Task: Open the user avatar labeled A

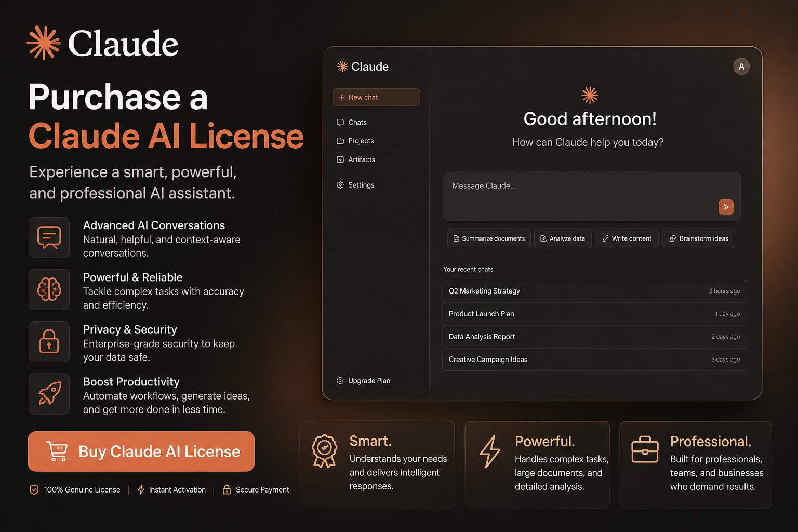Action: tap(741, 66)
